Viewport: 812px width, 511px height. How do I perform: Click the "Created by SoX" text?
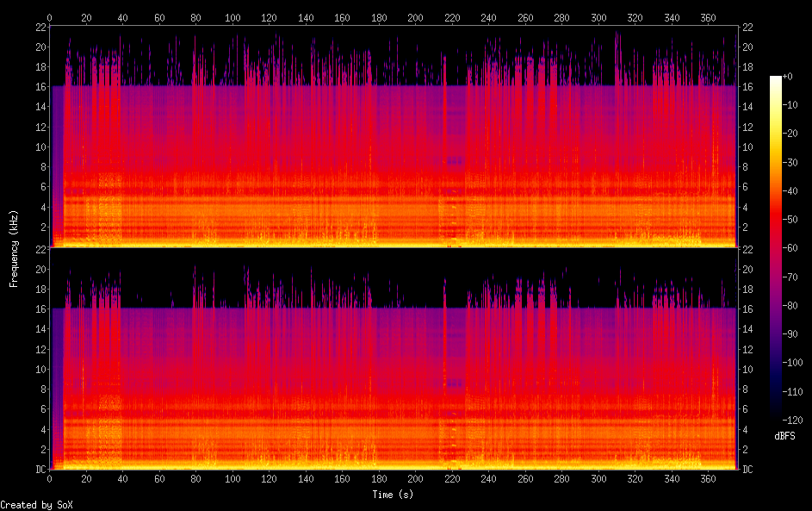[x=30, y=504]
